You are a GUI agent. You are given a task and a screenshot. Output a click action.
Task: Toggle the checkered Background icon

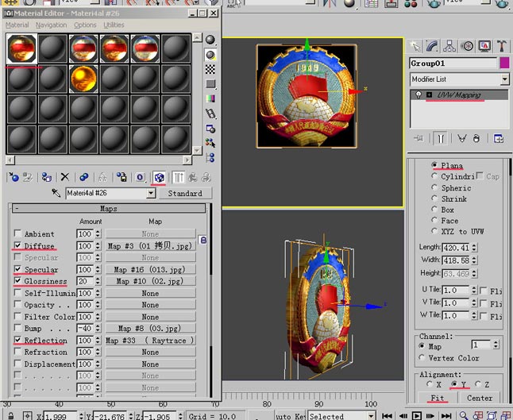point(210,69)
